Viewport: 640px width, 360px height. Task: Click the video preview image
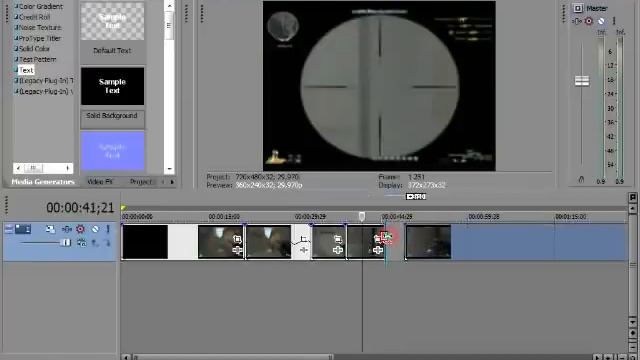379,86
